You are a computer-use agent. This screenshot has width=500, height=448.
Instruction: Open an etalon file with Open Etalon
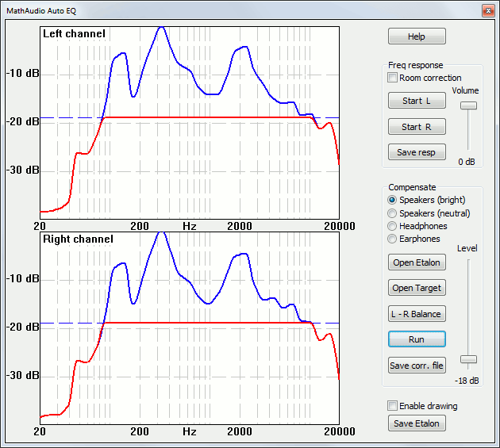tap(417, 262)
